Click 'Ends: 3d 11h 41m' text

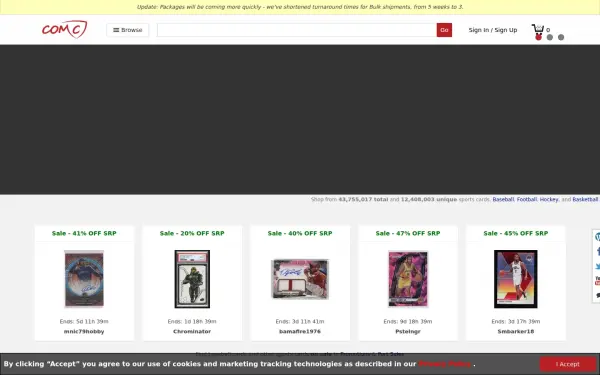[300, 321]
